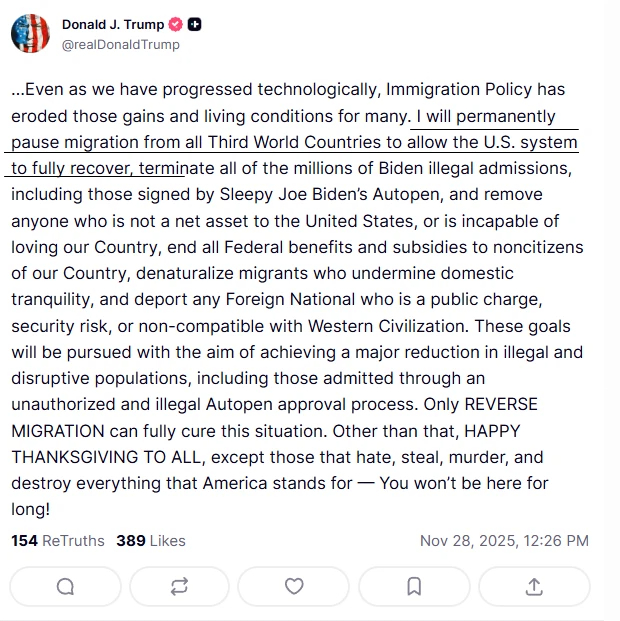Open the share upload icon

click(x=535, y=587)
